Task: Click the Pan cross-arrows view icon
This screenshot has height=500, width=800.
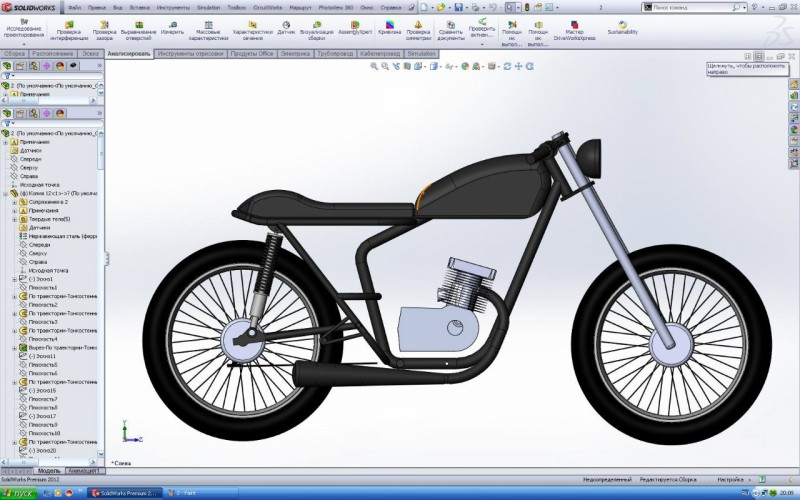Action: click(x=518, y=66)
